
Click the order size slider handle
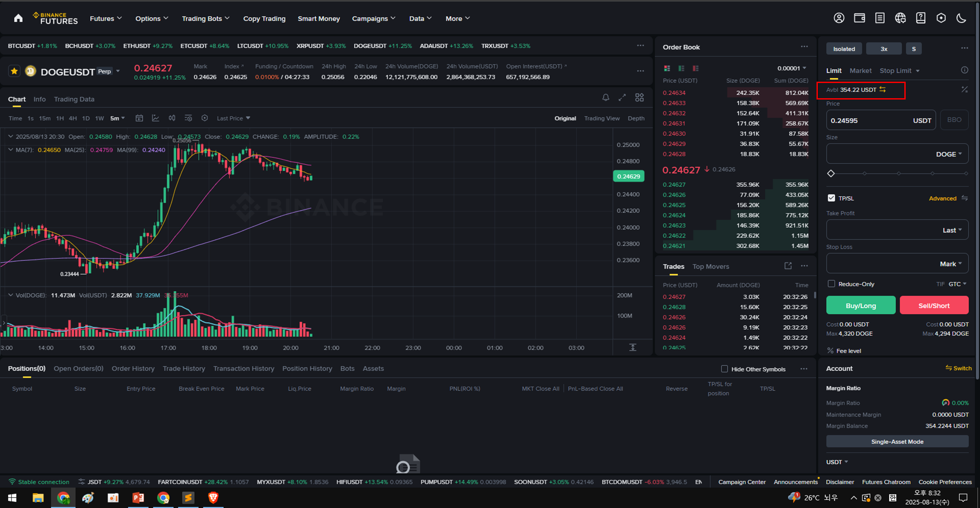tap(831, 173)
